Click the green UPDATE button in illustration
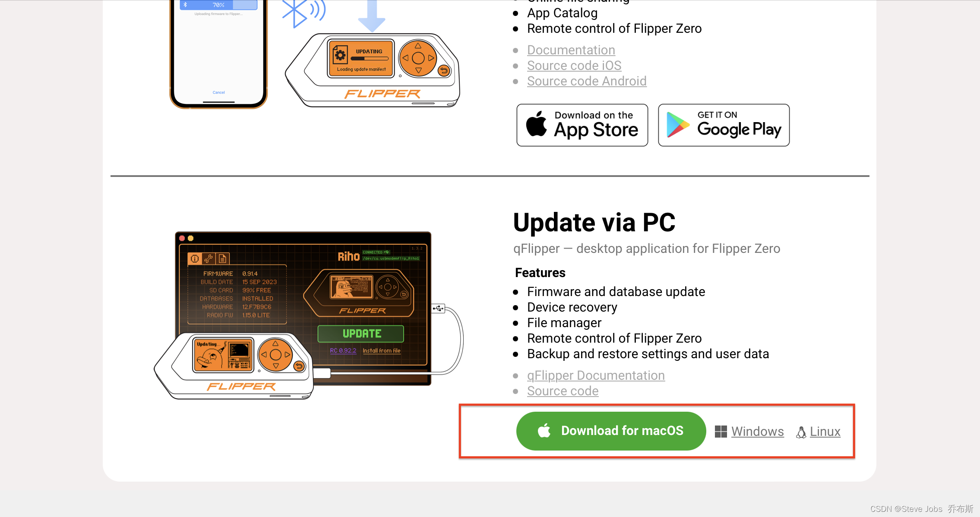Screen dimensions: 980x517 click(x=361, y=334)
